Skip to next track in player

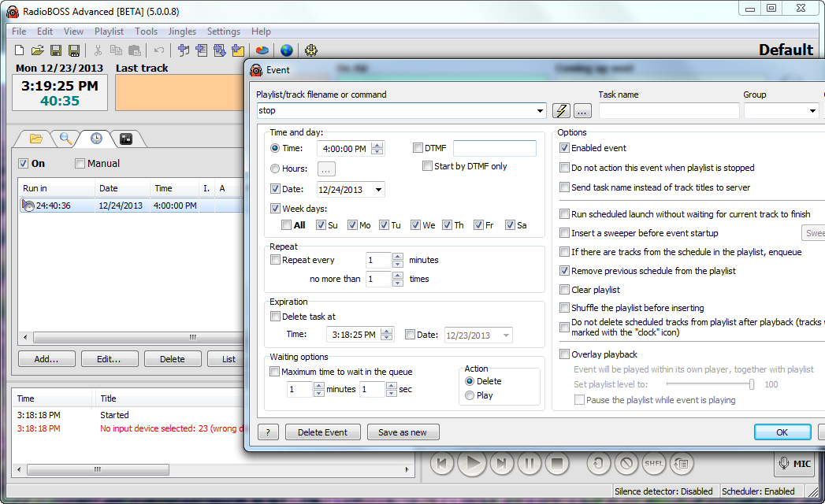coord(501,464)
